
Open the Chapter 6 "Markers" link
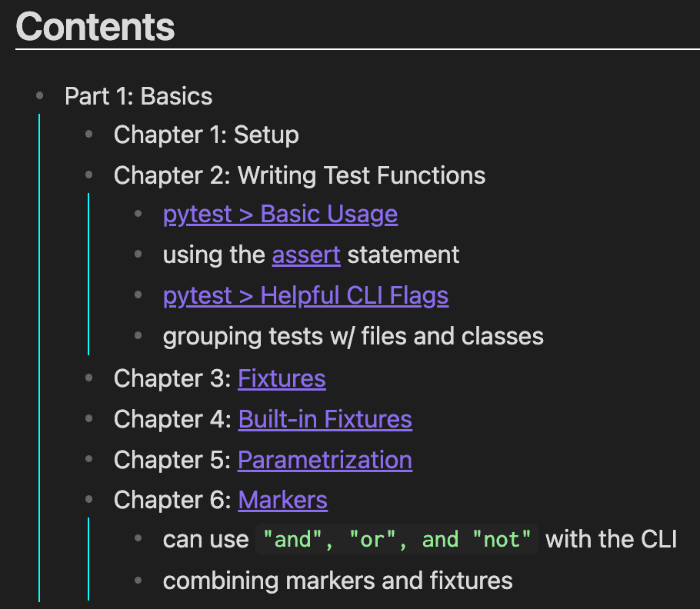pyautogui.click(x=282, y=500)
